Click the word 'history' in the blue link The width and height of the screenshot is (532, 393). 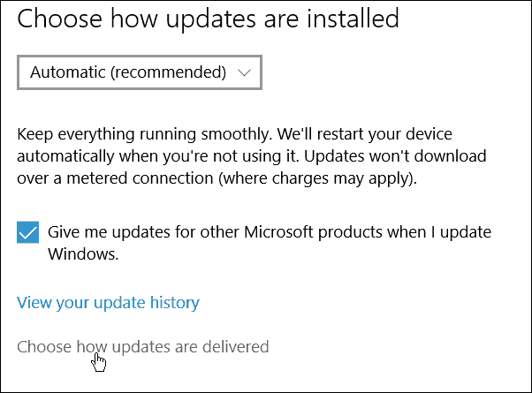pos(175,302)
